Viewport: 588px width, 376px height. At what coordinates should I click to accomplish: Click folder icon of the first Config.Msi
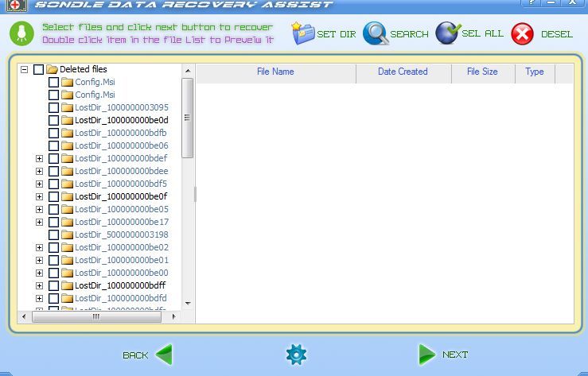(x=67, y=82)
